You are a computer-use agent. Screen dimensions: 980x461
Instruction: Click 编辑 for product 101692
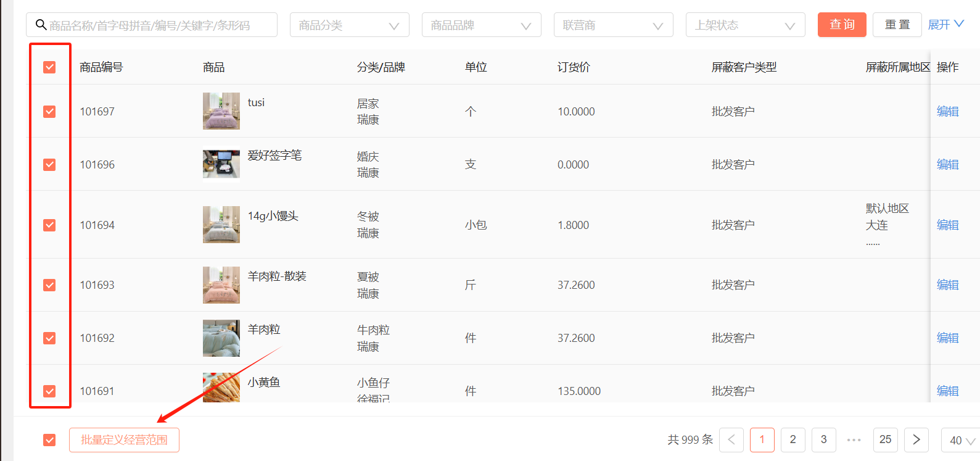pos(947,338)
